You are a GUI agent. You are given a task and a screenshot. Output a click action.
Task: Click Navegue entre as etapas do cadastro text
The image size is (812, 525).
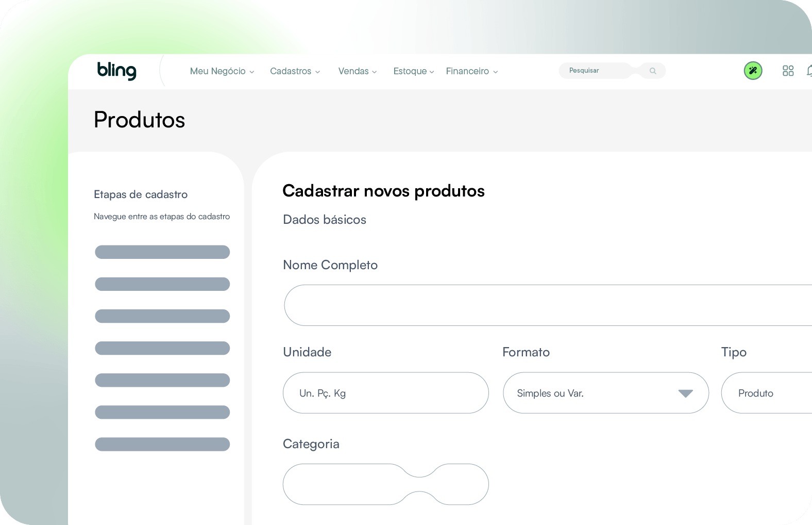[x=162, y=217]
